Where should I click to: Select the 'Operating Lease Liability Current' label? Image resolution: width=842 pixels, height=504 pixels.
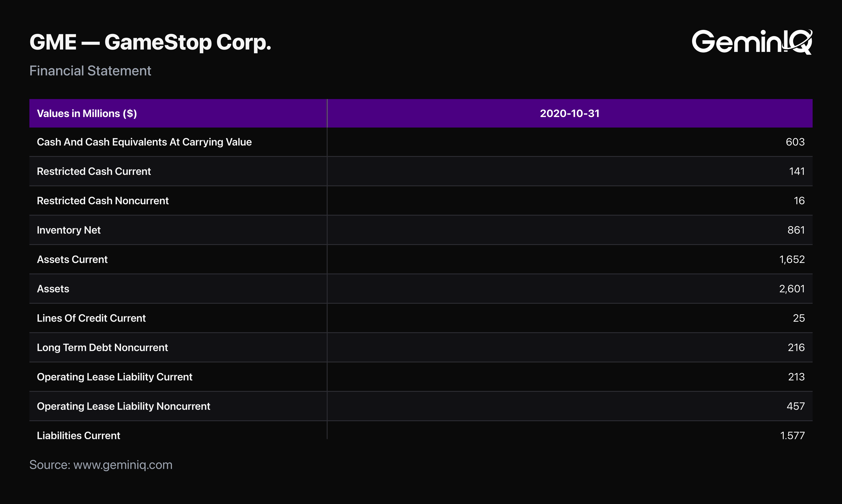click(x=114, y=377)
